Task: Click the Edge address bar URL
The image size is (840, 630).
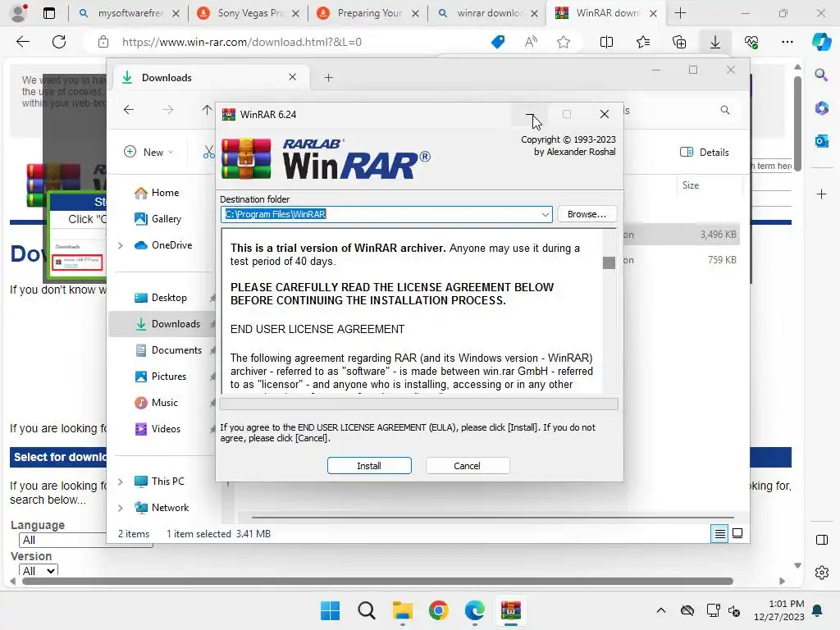Action: (242, 42)
